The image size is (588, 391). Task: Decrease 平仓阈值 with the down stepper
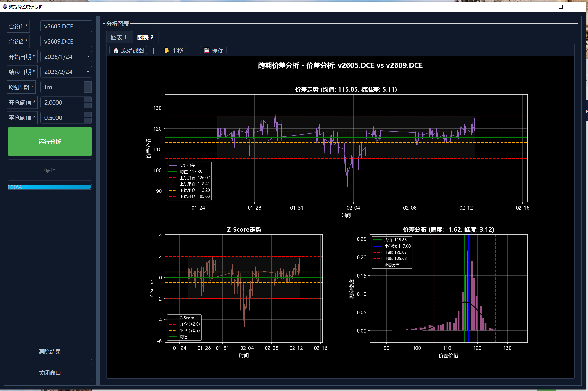click(88, 120)
